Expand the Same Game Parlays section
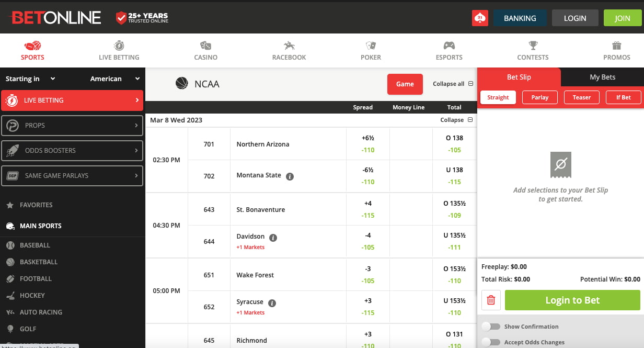The height and width of the screenshot is (348, 644). (x=72, y=175)
